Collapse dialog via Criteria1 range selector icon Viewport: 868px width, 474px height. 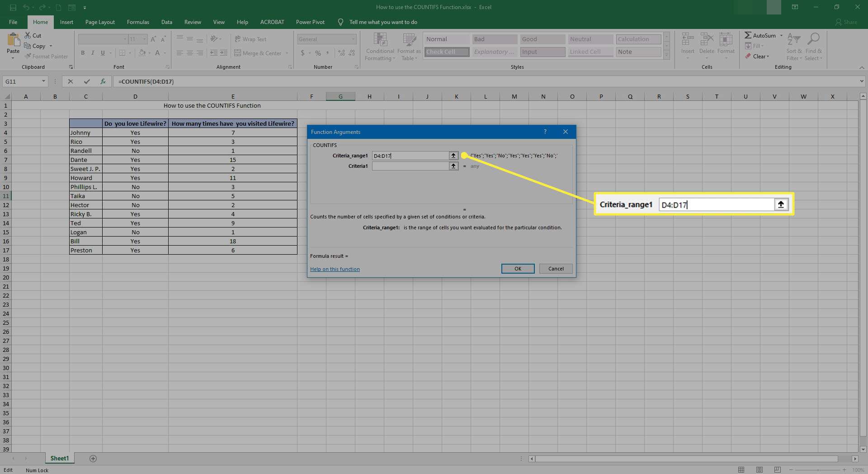click(x=453, y=166)
